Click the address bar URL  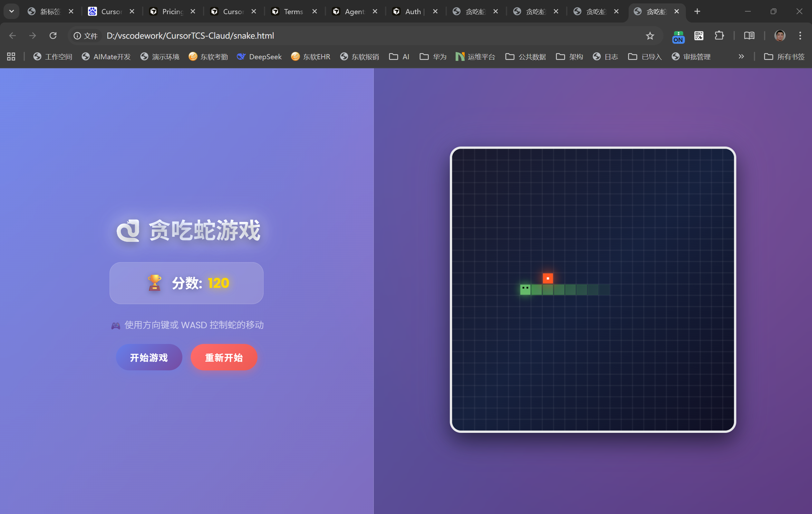coord(190,36)
